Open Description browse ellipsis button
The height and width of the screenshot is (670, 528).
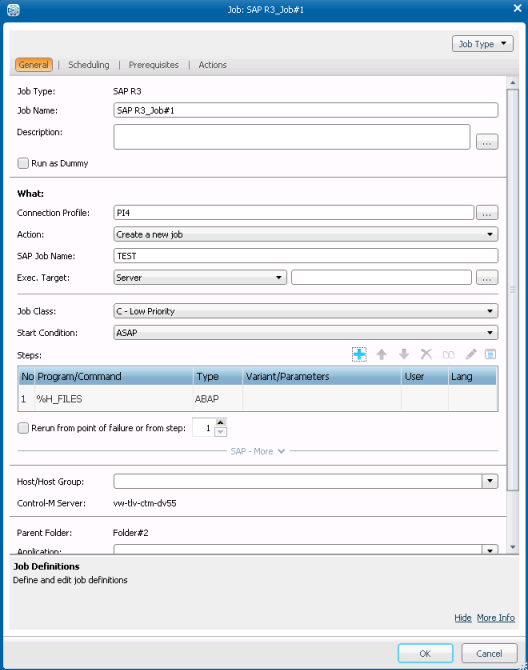coord(487,142)
